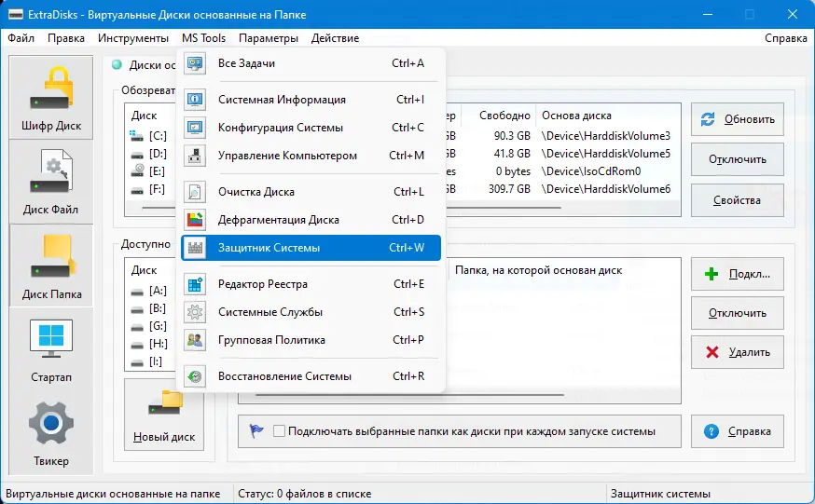Select the available [B:] drive letter
The image size is (815, 504).
(x=158, y=308)
